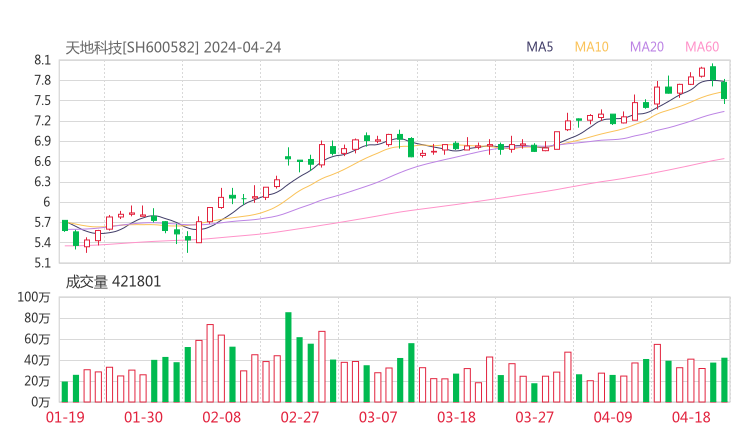Screen dimensions: 740x440
Task: Click the MA20 legend label
Action: tap(647, 47)
